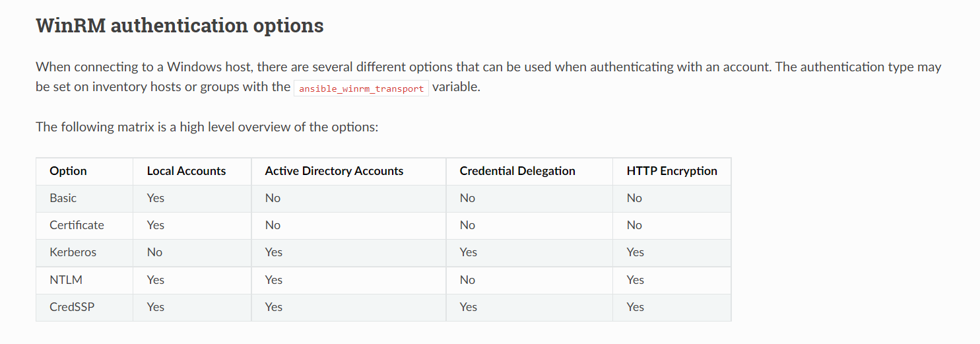Image resolution: width=980 pixels, height=344 pixels.
Task: Click NTLM Credential Delegation No cell
Action: pyautogui.click(x=467, y=280)
